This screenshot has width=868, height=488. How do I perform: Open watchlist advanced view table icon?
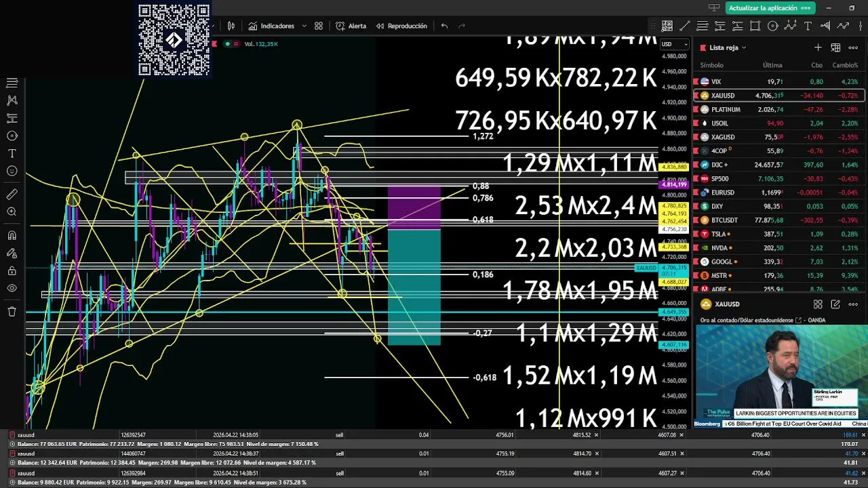835,47
